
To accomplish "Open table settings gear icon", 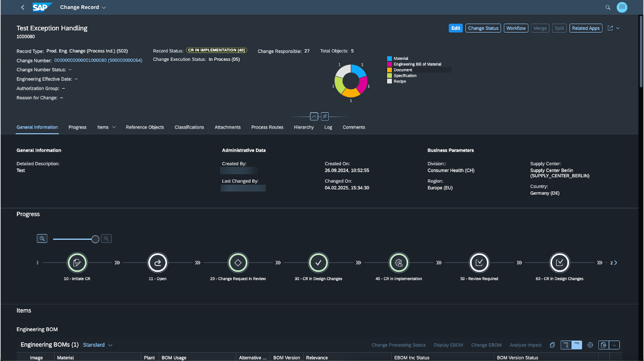I will coord(590,345).
